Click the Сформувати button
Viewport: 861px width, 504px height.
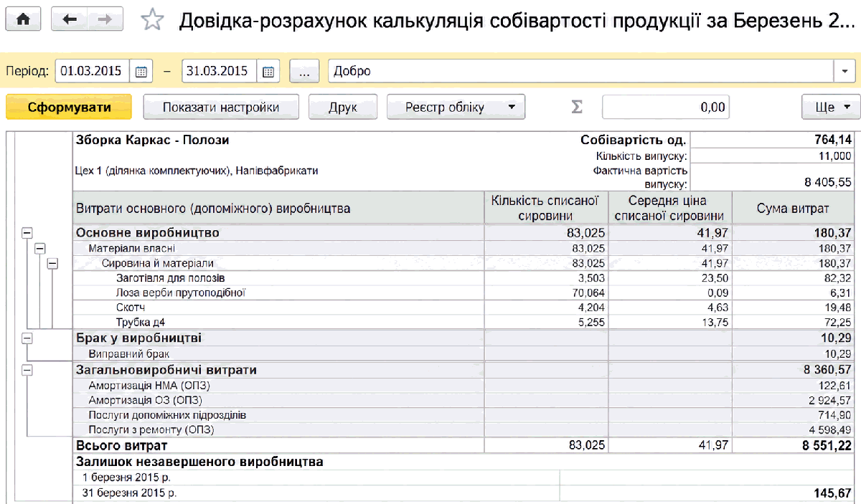(x=69, y=108)
